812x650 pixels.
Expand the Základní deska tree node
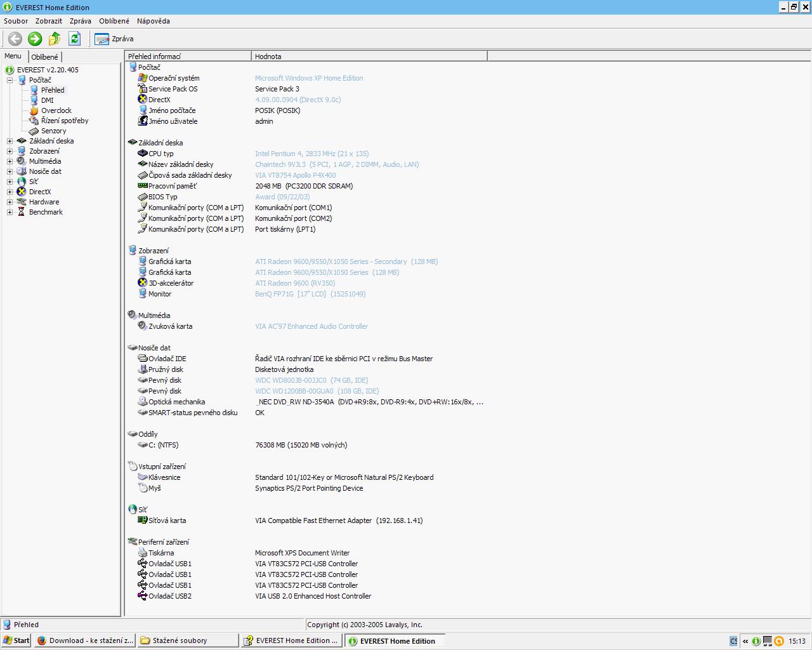click(x=10, y=141)
